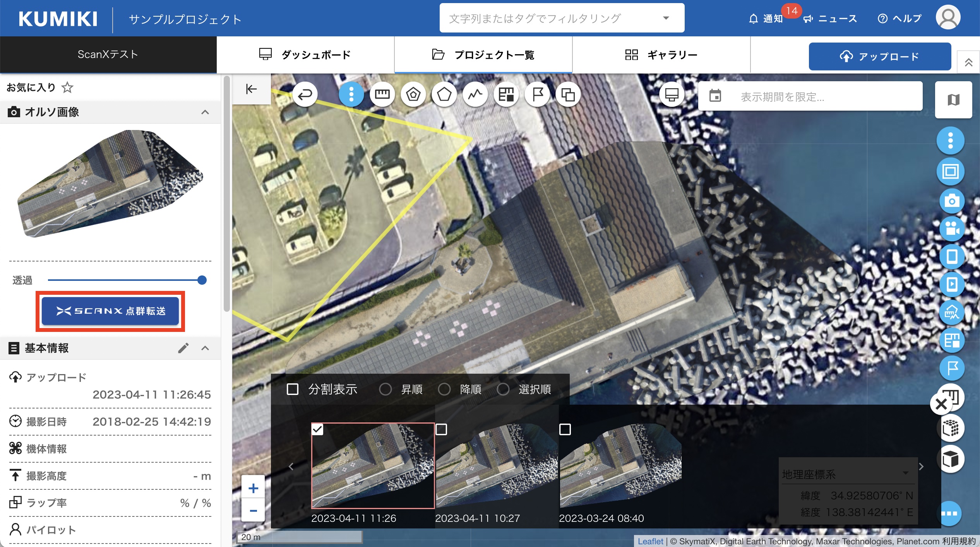Click the blue camera icon in the right sidebar

click(951, 200)
